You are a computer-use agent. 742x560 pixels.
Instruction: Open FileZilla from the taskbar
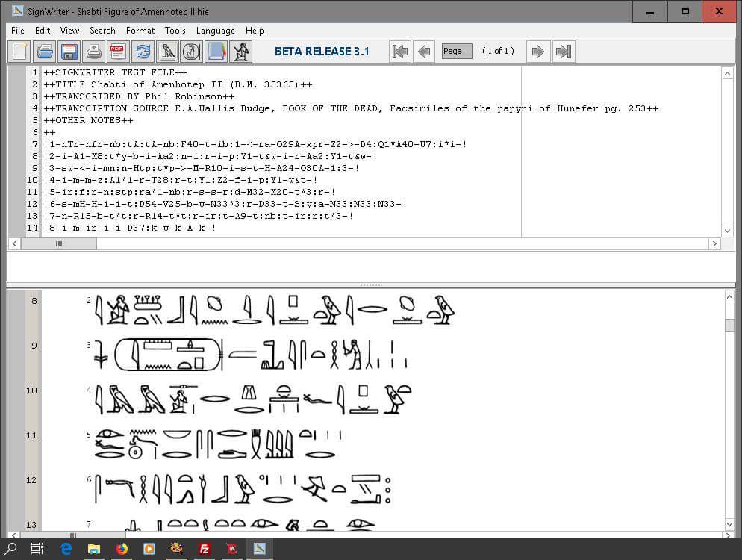(205, 548)
